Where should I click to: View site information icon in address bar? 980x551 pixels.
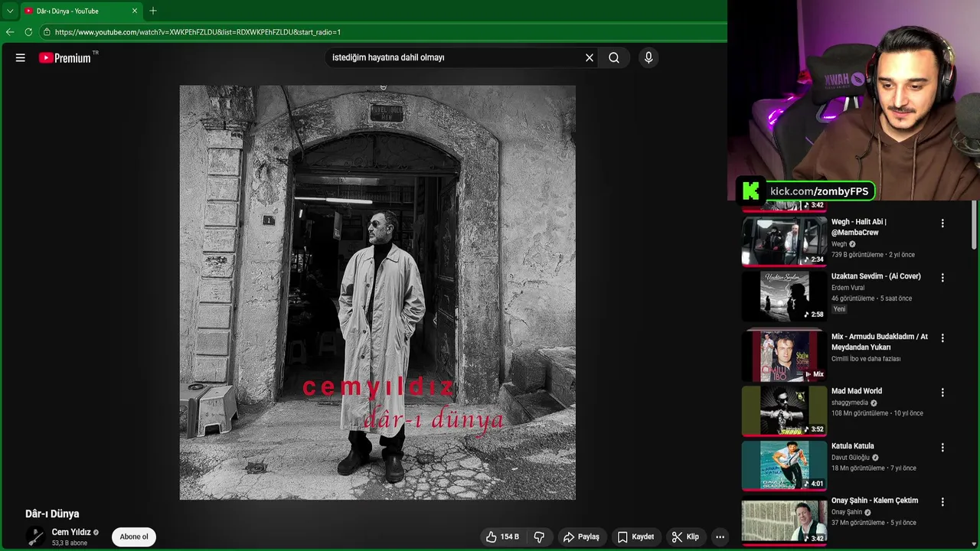click(x=47, y=32)
